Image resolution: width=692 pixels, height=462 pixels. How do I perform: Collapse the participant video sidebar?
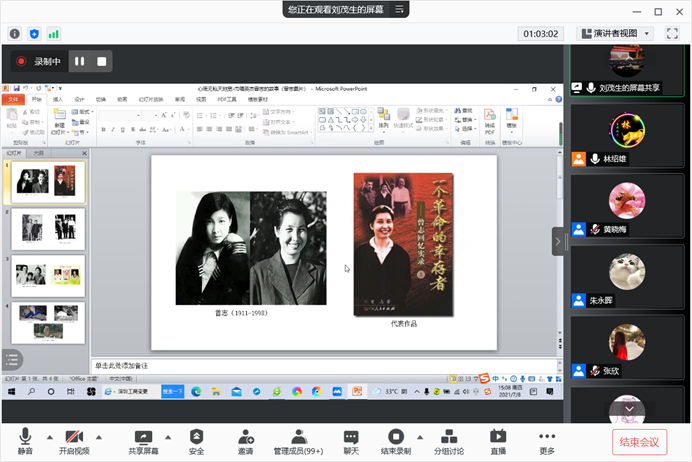pyautogui.click(x=558, y=241)
